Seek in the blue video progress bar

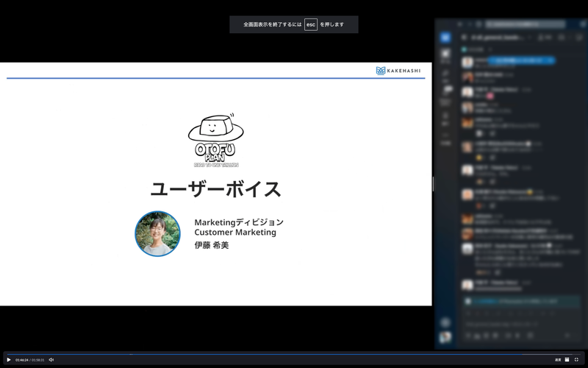click(x=293, y=354)
